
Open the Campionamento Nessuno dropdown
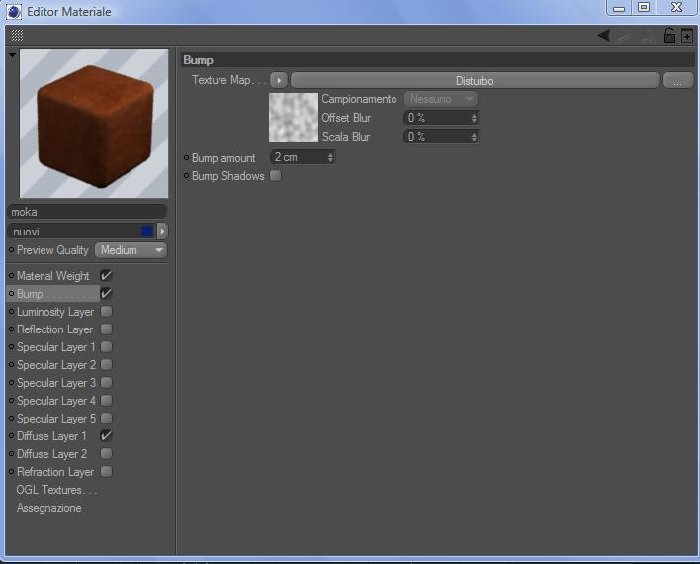point(440,99)
